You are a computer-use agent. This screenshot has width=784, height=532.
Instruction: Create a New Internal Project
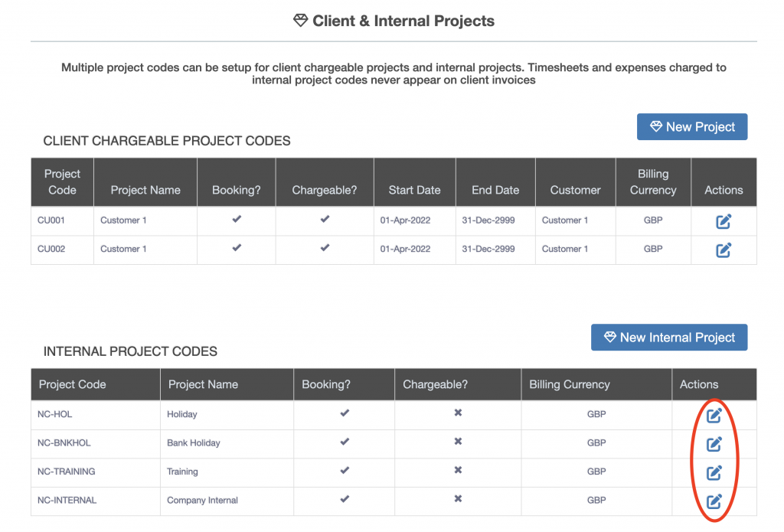pos(669,338)
